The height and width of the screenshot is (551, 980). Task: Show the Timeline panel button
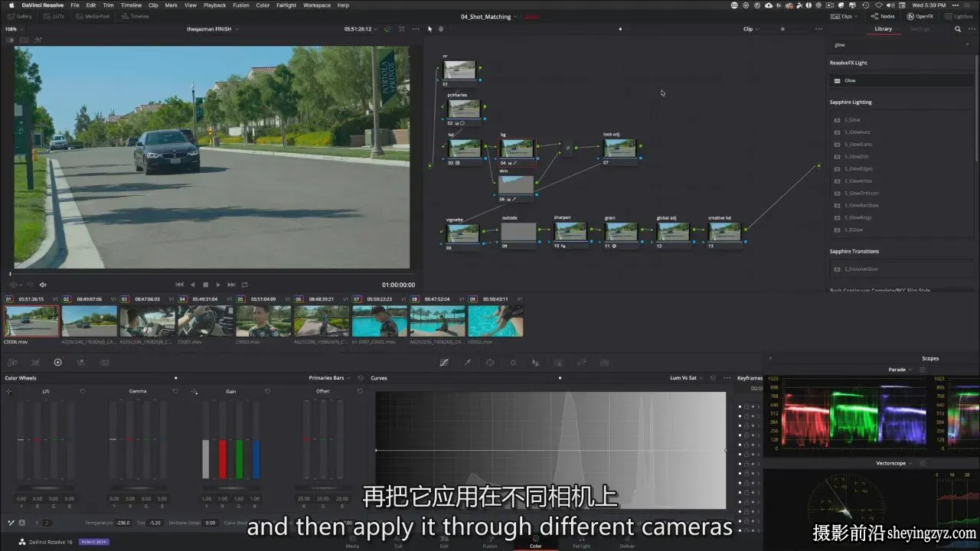[x=135, y=16]
